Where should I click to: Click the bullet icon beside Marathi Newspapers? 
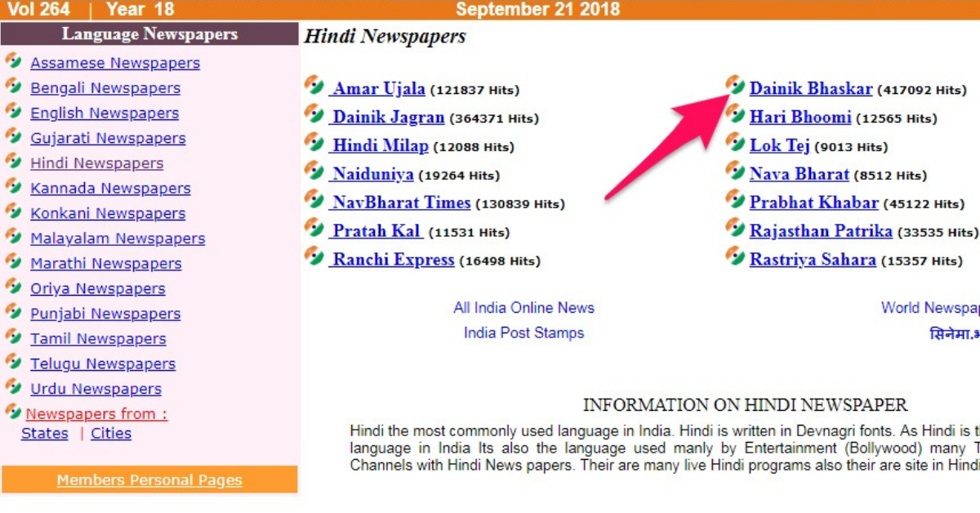click(x=13, y=261)
